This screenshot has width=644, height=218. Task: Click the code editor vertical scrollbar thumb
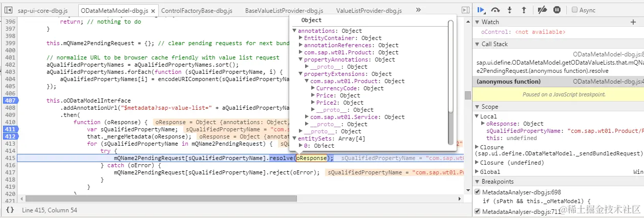coord(468,95)
